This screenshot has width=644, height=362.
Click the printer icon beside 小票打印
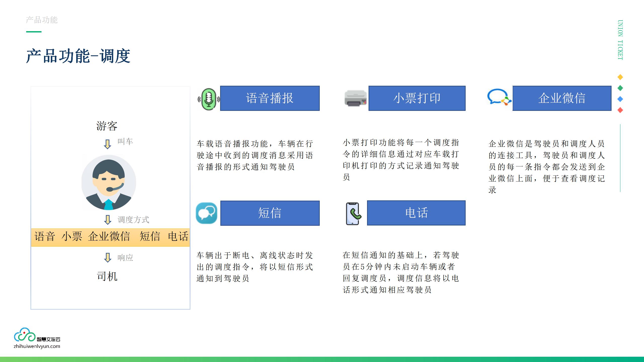click(355, 98)
